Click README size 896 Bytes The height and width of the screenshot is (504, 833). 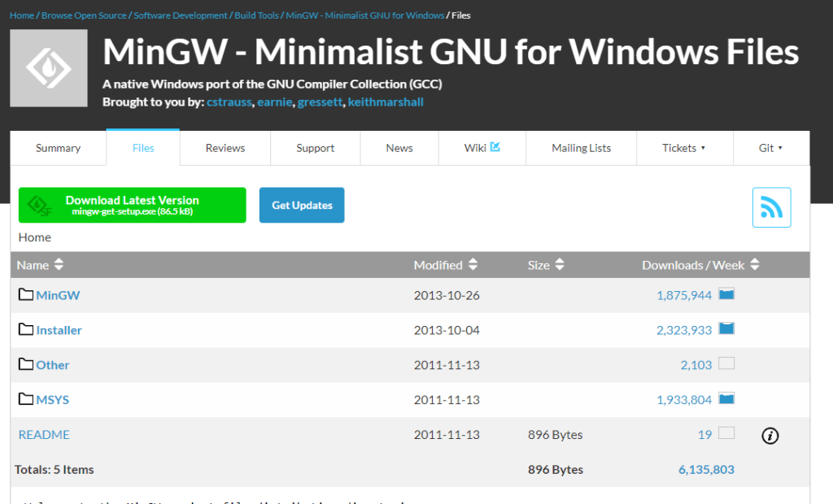pyautogui.click(x=555, y=434)
